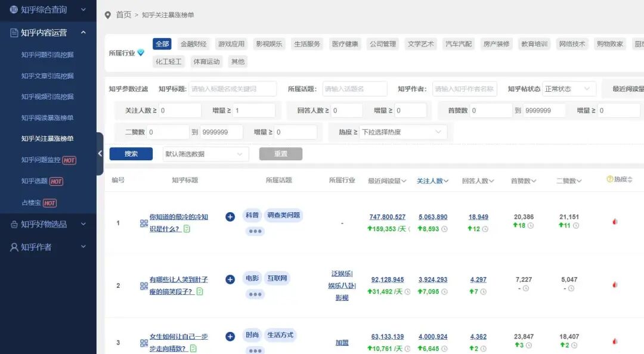This screenshot has height=354, width=644.
Task: Click the flame heat icon in row 2
Action: point(615,285)
